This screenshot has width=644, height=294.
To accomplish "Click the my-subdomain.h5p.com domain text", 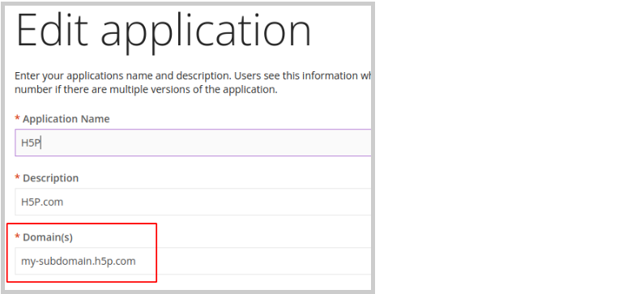I will [x=79, y=261].
